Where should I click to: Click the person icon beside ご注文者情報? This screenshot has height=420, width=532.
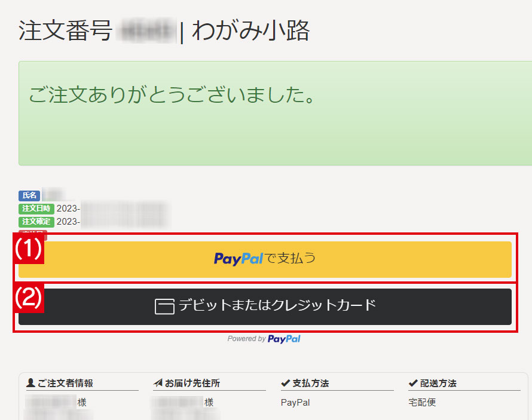coord(30,383)
